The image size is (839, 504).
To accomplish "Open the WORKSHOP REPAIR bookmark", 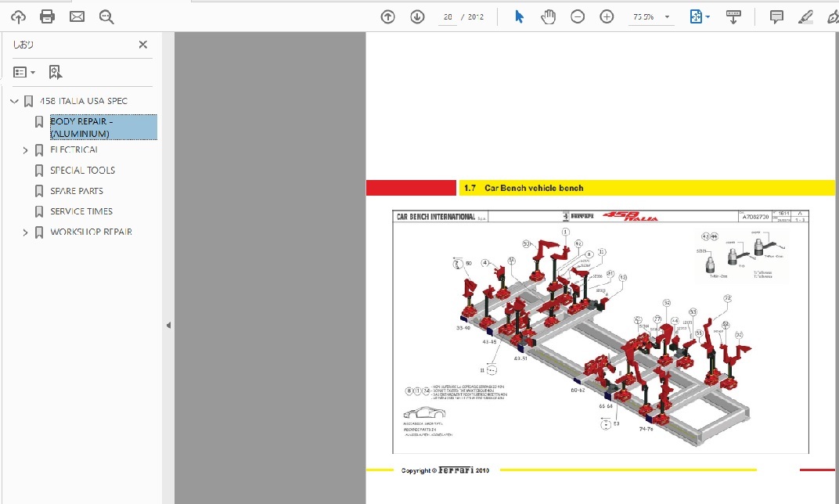I will (91, 232).
